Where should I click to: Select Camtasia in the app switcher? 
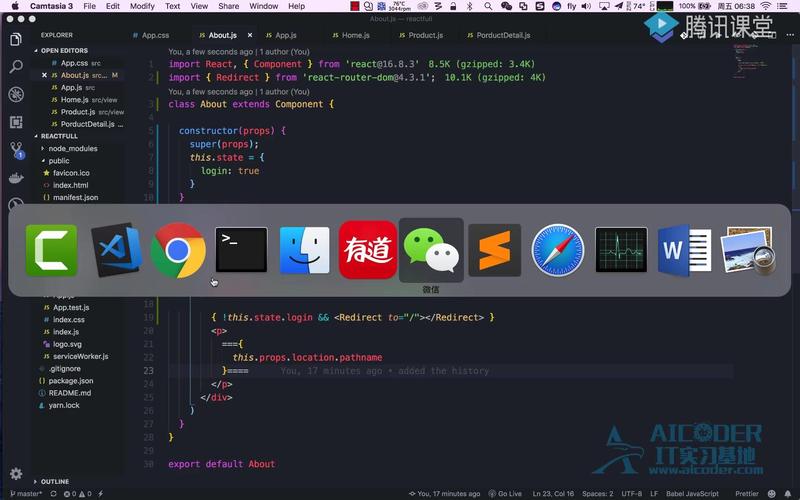click(x=52, y=250)
